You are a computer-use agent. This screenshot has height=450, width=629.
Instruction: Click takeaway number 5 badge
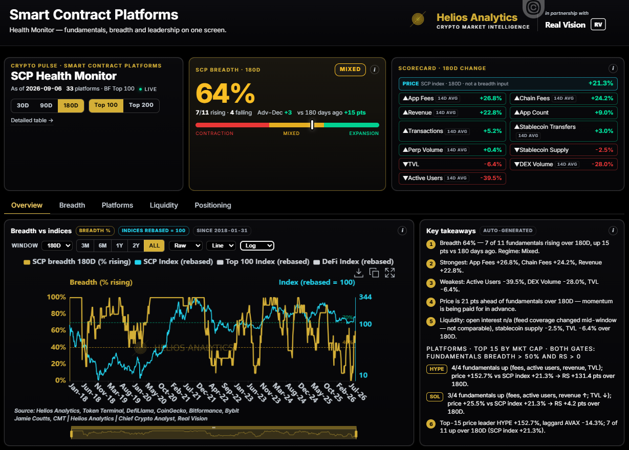(431, 321)
